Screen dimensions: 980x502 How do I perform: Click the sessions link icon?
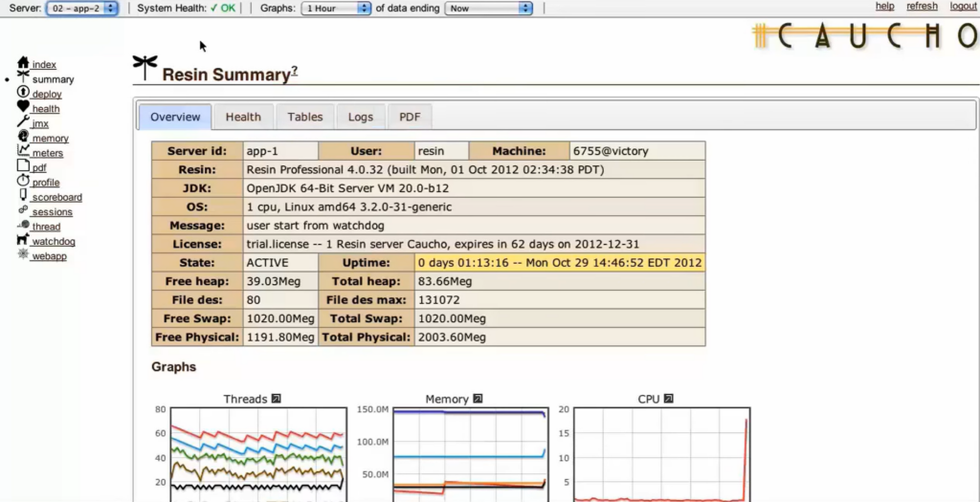[x=23, y=209]
